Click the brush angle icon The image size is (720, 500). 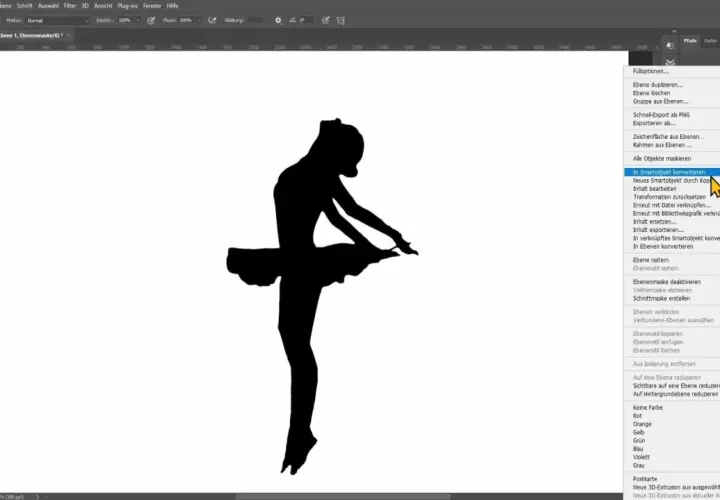point(292,21)
